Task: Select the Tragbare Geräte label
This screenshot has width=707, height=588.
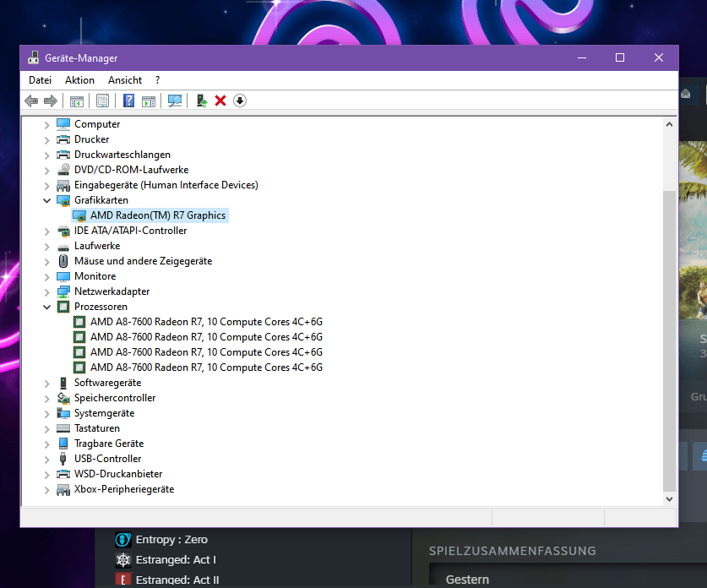Action: click(109, 444)
